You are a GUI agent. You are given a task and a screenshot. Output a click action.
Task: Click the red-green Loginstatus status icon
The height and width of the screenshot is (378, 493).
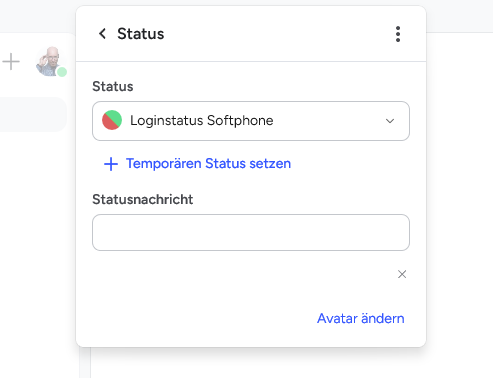click(112, 120)
